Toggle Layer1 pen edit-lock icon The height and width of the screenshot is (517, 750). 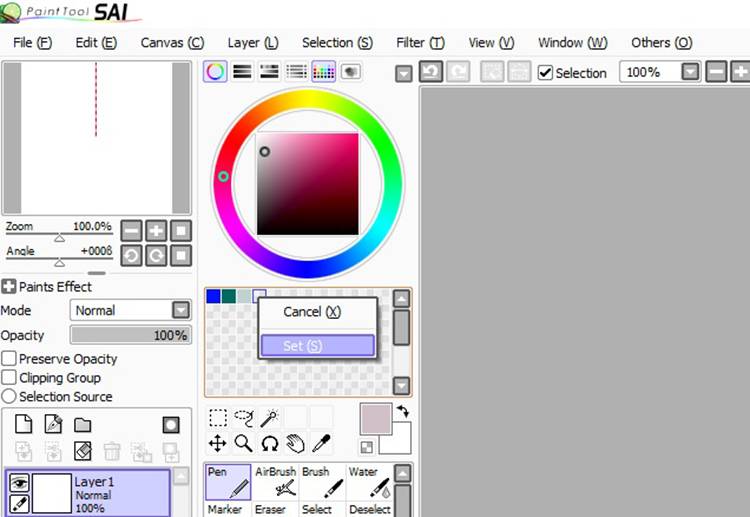point(19,503)
